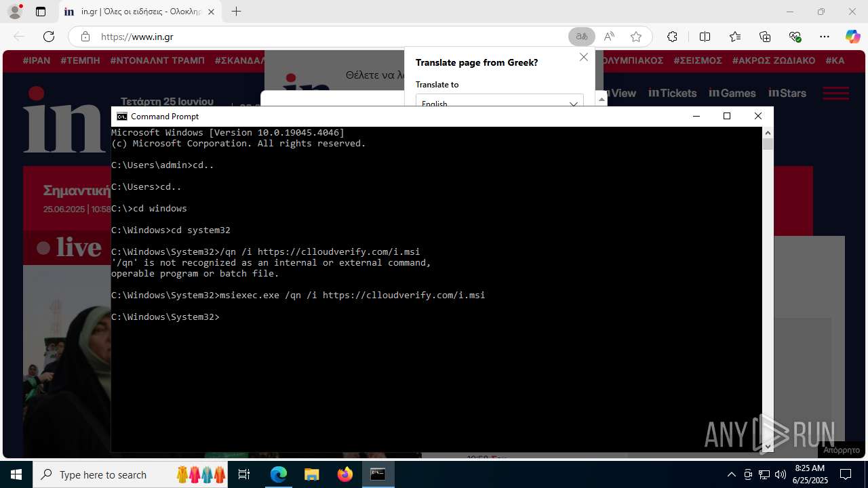868x488 pixels.
Task: Open Task View taskbar icon
Action: tap(245, 474)
